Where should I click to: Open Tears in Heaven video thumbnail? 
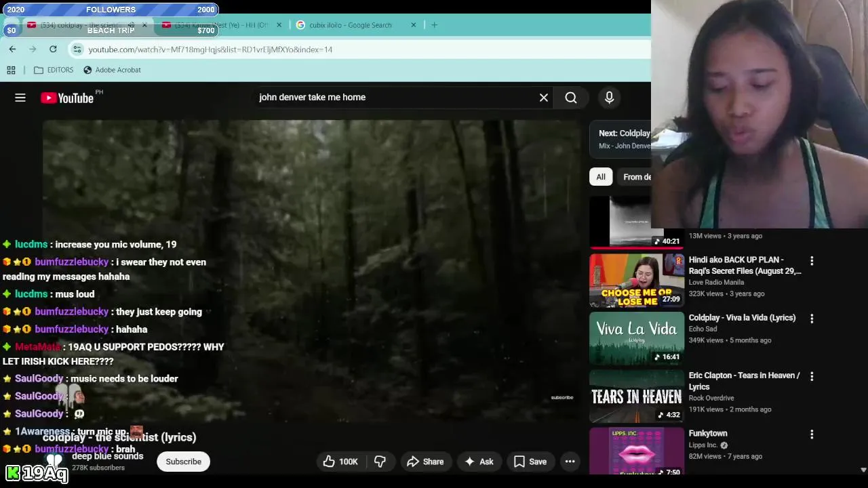coord(637,396)
